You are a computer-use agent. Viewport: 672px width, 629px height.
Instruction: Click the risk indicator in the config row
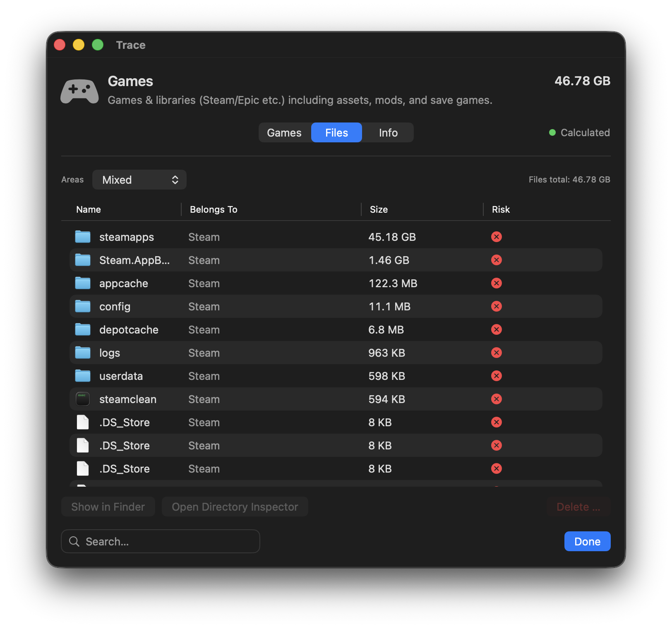[x=496, y=306]
